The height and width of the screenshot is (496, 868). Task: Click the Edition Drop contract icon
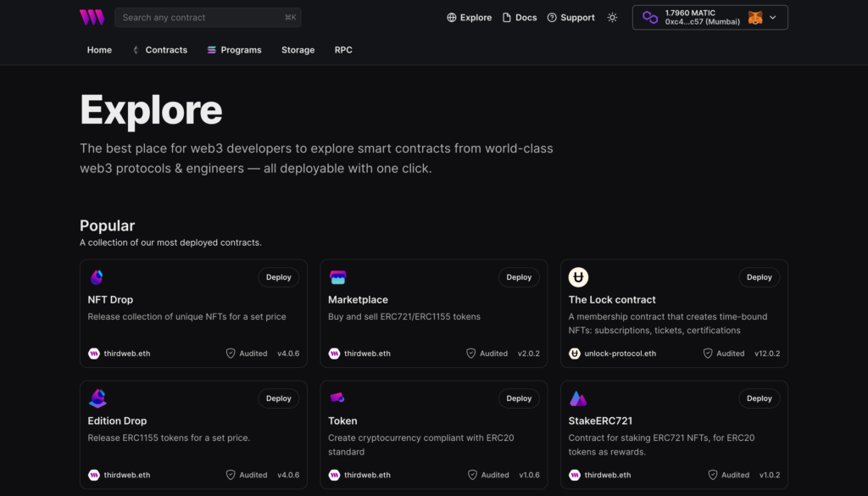(x=97, y=398)
